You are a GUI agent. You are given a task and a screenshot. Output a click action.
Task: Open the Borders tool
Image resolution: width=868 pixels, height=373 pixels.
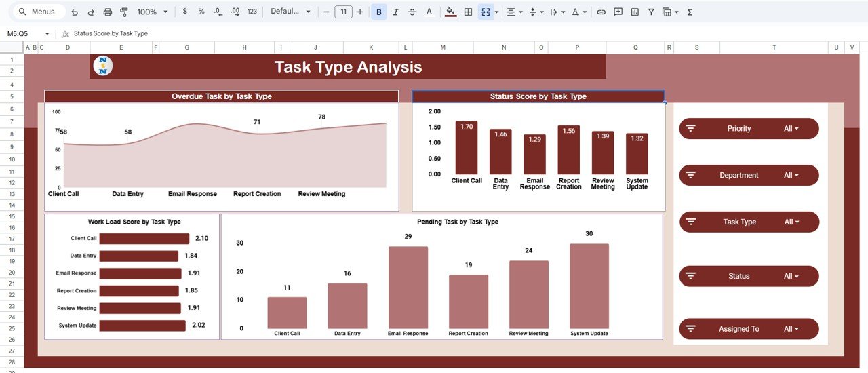(x=468, y=12)
